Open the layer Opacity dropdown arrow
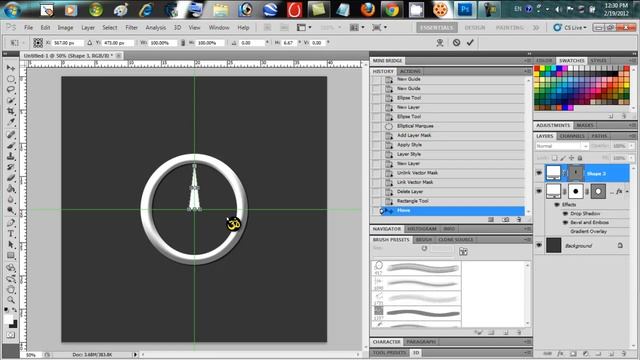This screenshot has width=640, height=360. click(x=631, y=146)
